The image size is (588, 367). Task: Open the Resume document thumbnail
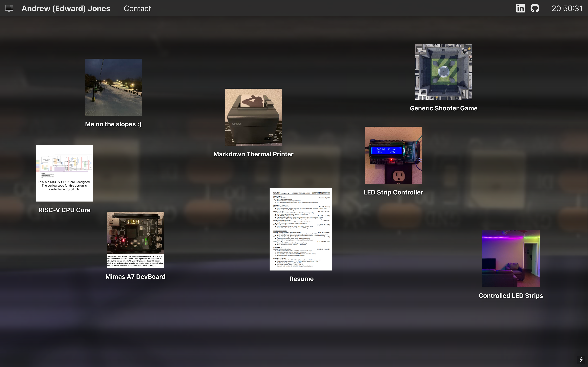(301, 229)
